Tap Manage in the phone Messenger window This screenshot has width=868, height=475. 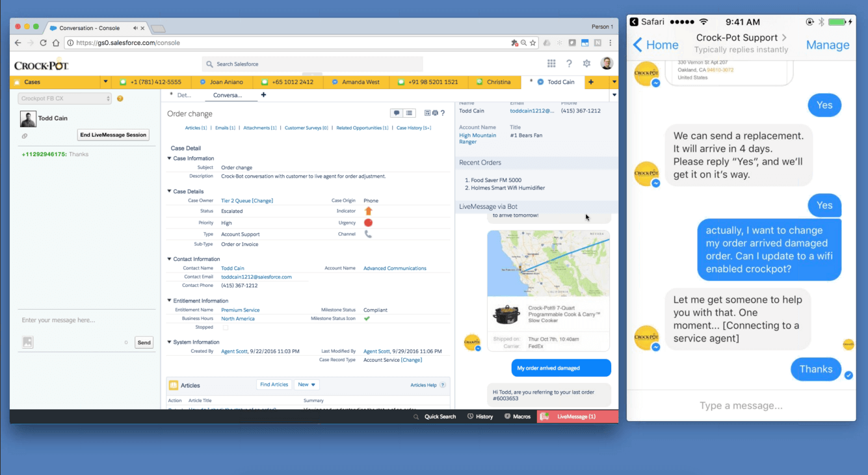(x=828, y=45)
